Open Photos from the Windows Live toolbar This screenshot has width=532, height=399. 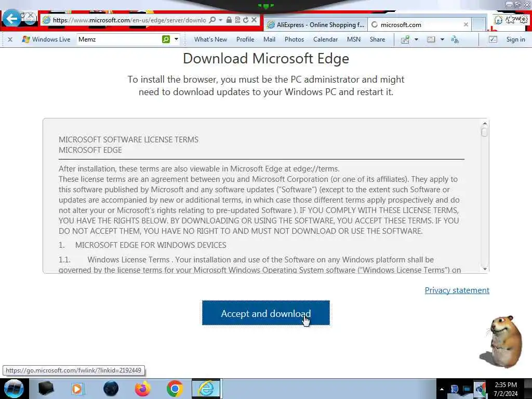pos(294,39)
